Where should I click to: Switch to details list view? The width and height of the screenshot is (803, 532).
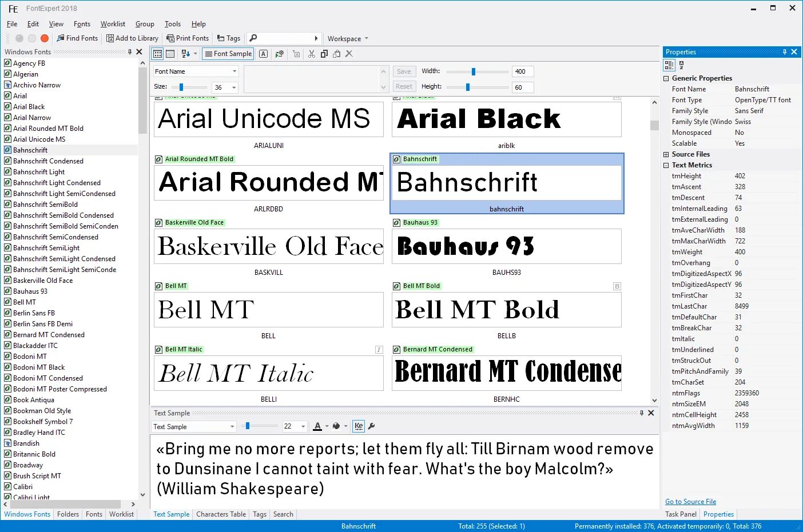click(x=170, y=54)
